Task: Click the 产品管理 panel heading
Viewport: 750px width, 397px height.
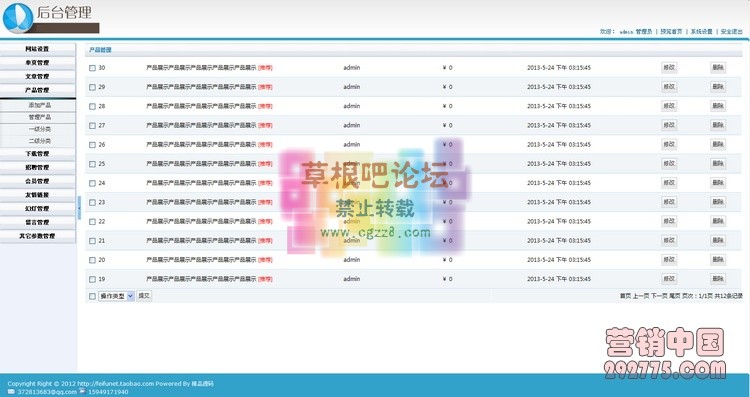Action: click(100, 50)
